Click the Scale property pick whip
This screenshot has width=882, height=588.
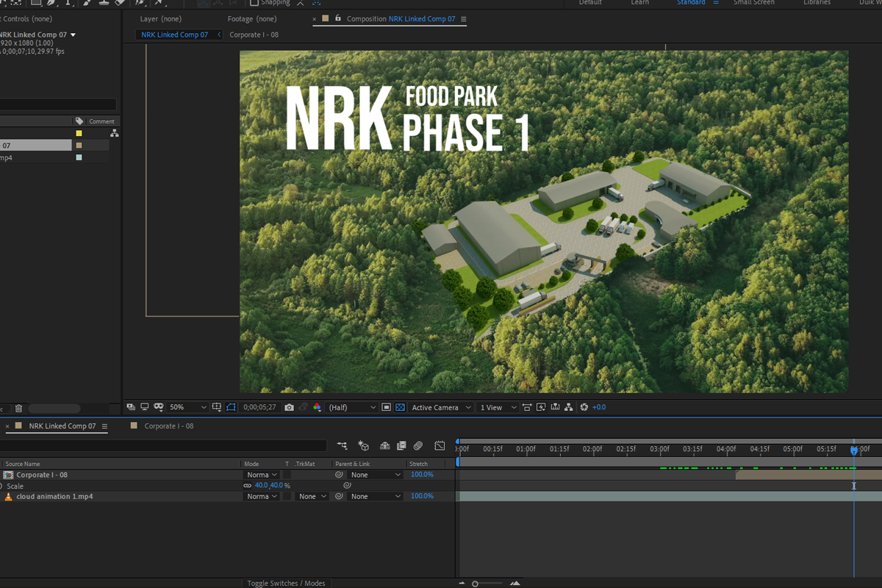pos(347,485)
